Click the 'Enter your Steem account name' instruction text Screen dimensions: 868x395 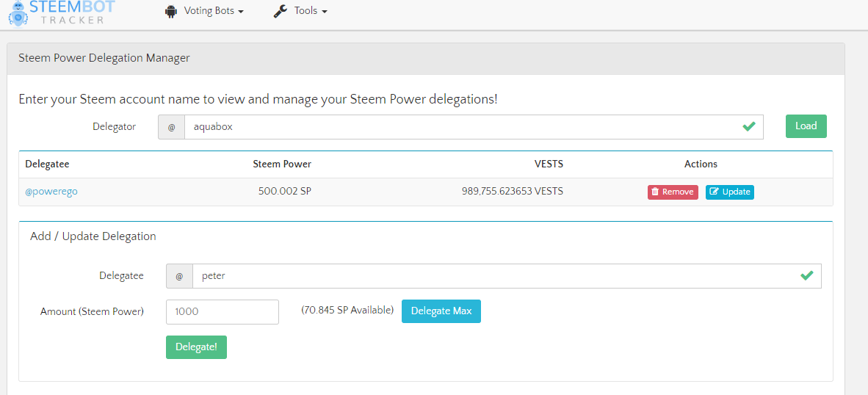point(258,100)
